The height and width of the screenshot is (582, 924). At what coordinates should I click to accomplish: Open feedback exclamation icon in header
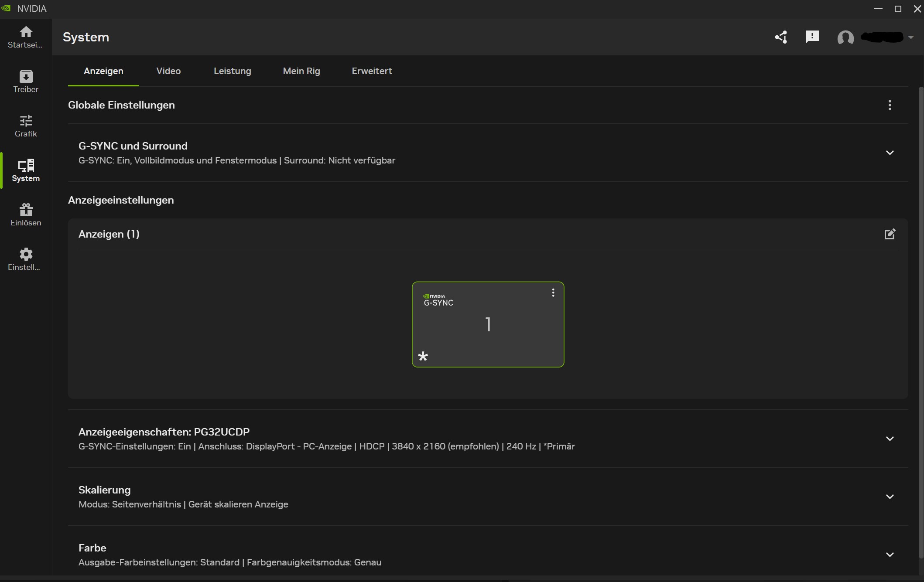coord(812,37)
